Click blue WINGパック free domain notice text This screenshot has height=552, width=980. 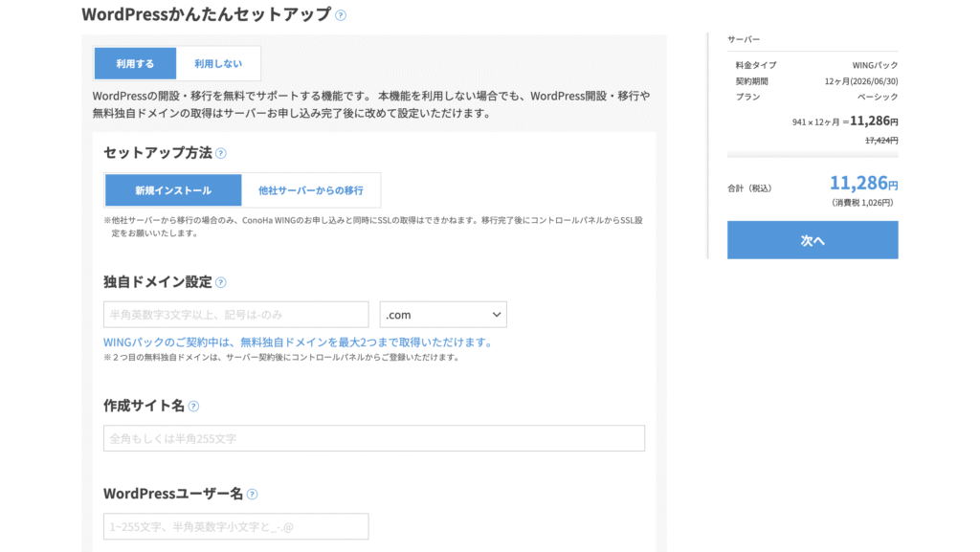[298, 342]
